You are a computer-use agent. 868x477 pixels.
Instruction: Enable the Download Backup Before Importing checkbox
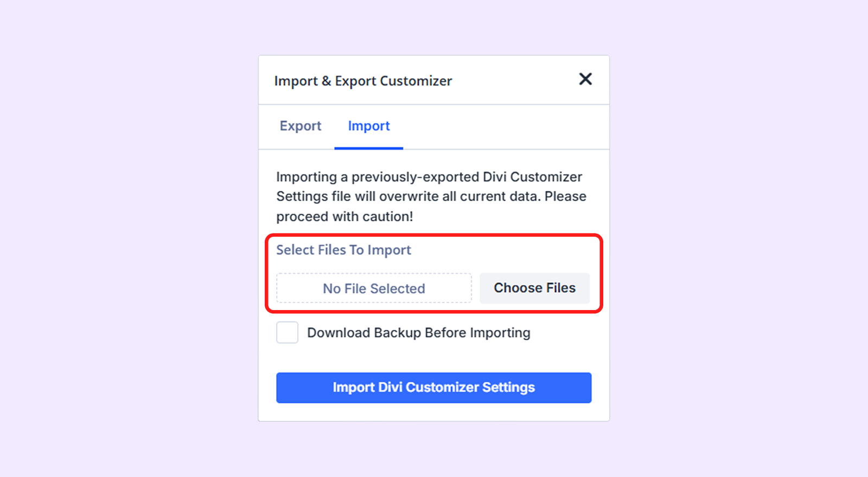click(x=287, y=332)
